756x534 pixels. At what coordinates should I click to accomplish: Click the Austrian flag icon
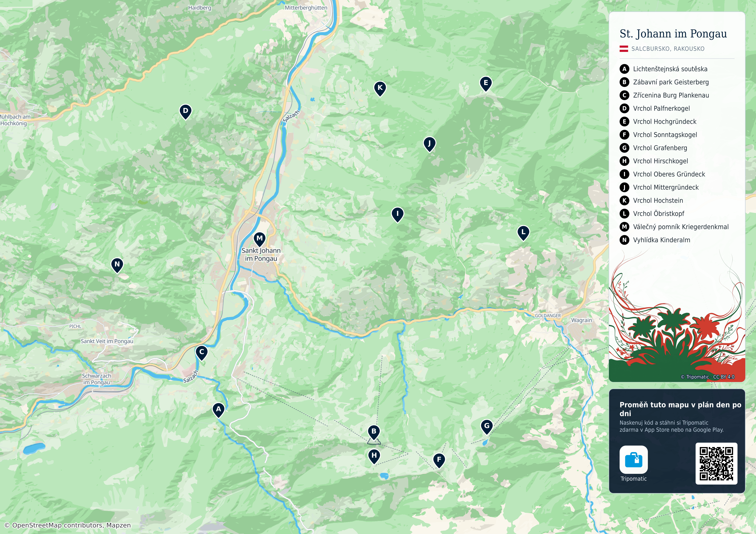[x=624, y=49]
